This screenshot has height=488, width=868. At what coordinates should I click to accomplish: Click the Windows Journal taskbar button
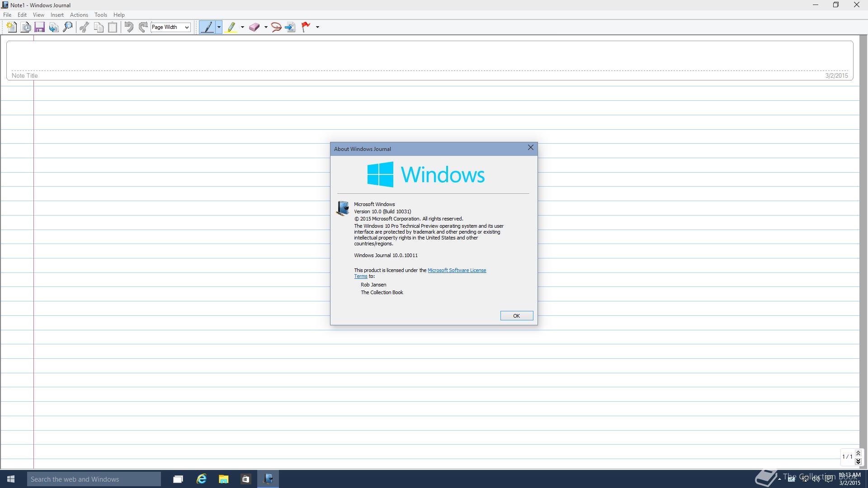click(268, 479)
